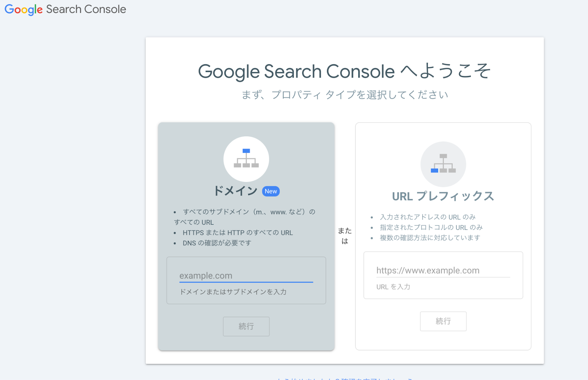Screen dimensions: 588x380
Task: Click the または divider label between cards
Action: (345, 236)
